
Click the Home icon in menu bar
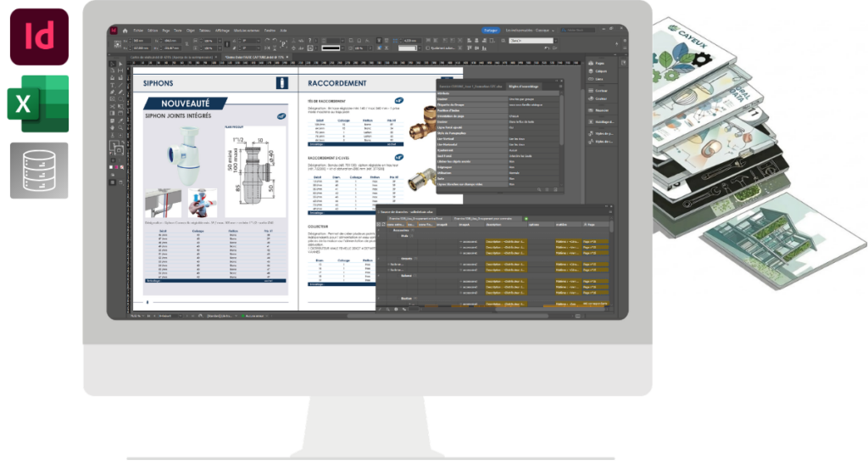[x=125, y=31]
